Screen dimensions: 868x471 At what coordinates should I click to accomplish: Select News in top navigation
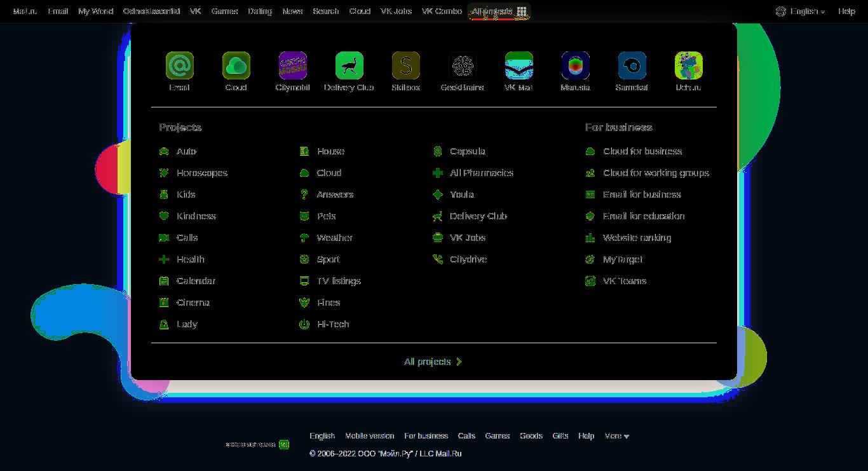[x=292, y=11]
